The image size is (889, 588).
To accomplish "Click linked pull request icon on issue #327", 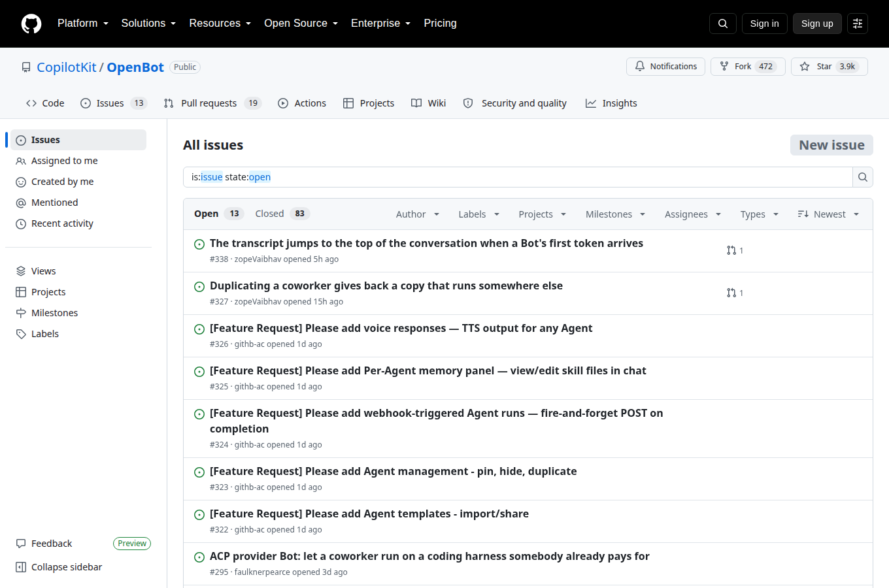I will [x=731, y=293].
